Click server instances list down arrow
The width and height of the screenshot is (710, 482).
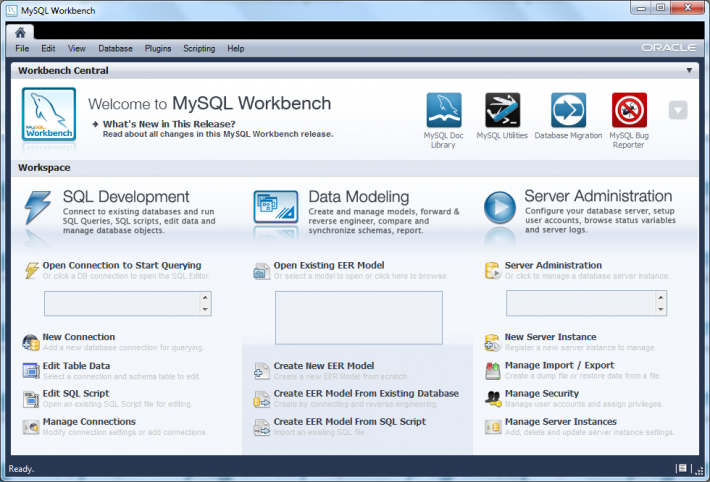(661, 309)
